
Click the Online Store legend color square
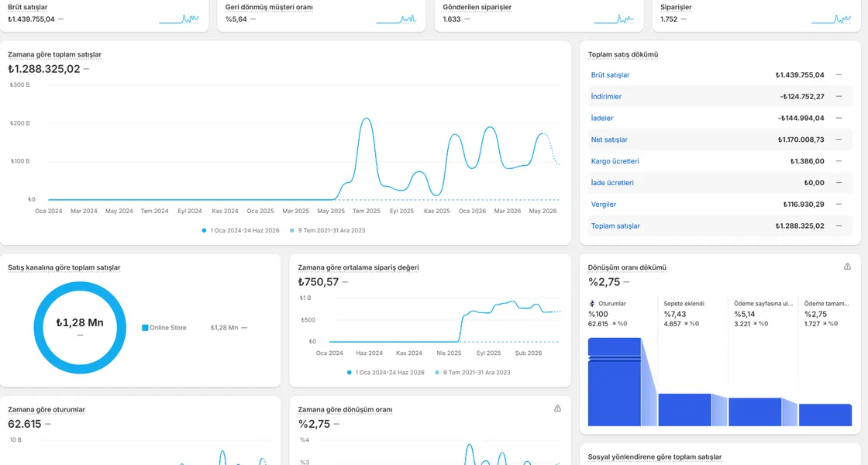pos(145,328)
